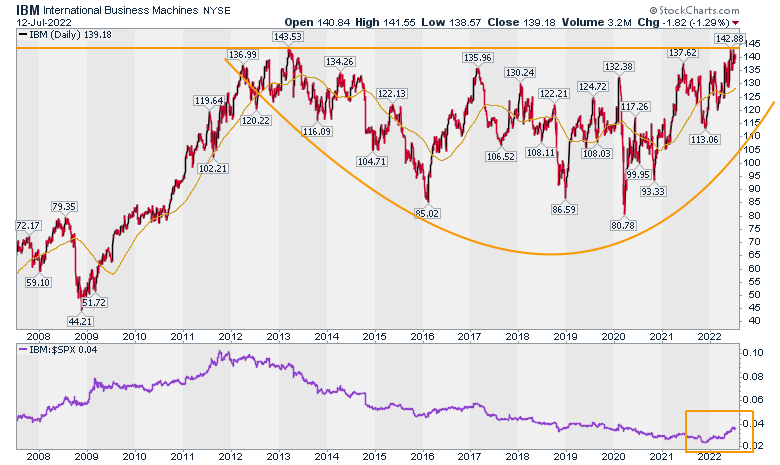Image resolution: width=780 pixels, height=465 pixels.
Task: Select the 134.26 price label
Action: click(x=340, y=62)
